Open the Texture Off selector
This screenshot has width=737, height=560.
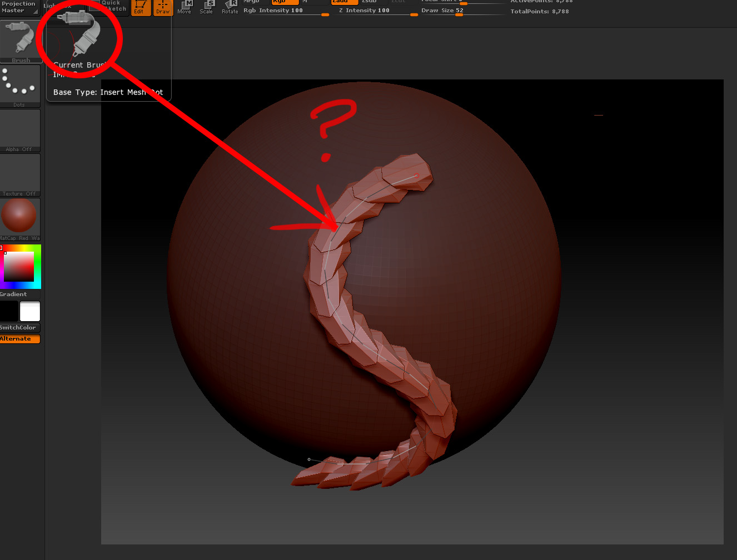tap(21, 173)
